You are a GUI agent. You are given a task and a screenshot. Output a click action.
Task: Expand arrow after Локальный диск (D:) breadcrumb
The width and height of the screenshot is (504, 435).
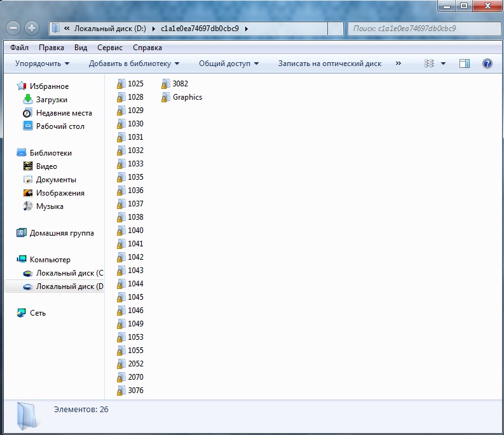tap(153, 29)
